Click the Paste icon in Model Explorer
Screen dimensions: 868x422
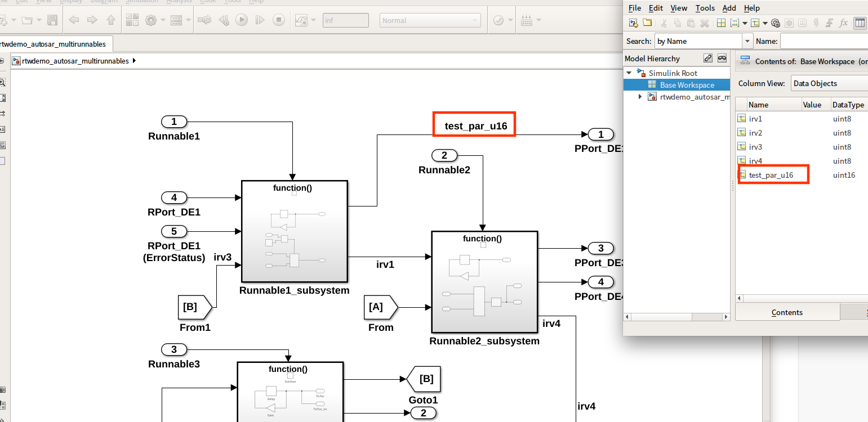[691, 23]
